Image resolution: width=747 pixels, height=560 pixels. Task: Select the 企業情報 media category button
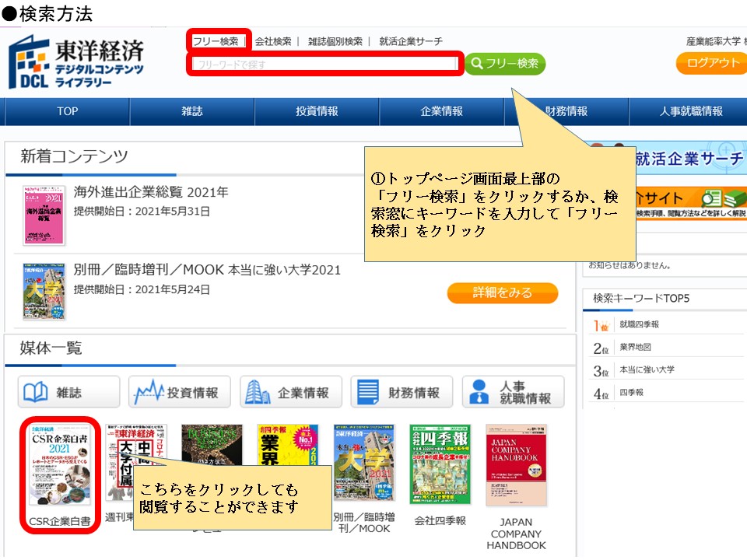coord(290,392)
